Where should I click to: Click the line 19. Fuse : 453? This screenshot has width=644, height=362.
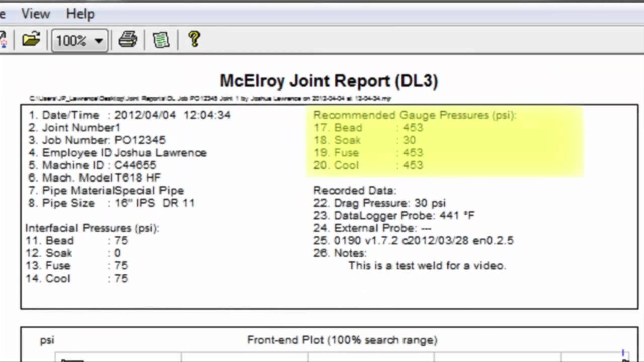(368, 153)
